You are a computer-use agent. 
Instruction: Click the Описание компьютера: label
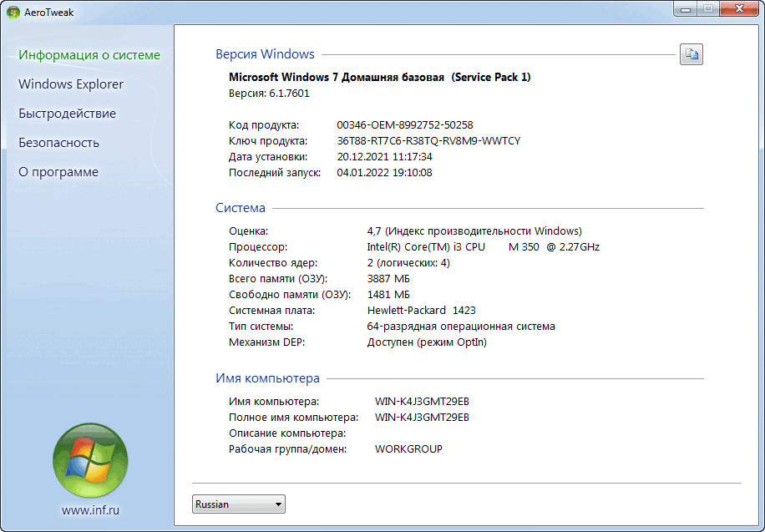point(287,433)
